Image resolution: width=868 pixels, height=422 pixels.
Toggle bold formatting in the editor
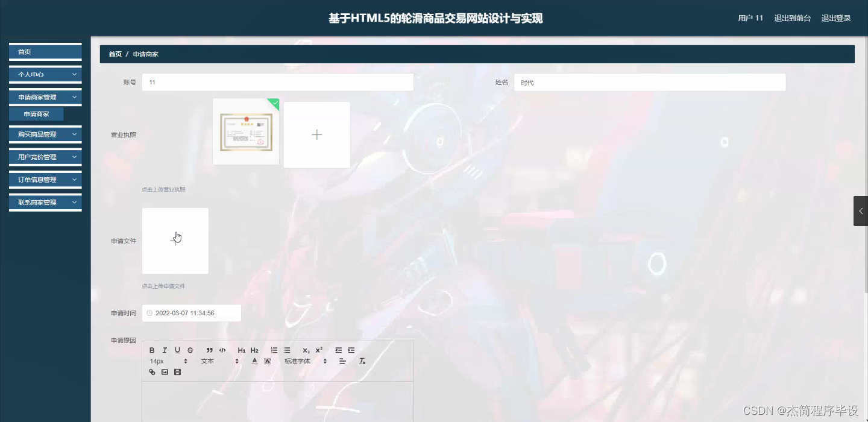tap(152, 350)
